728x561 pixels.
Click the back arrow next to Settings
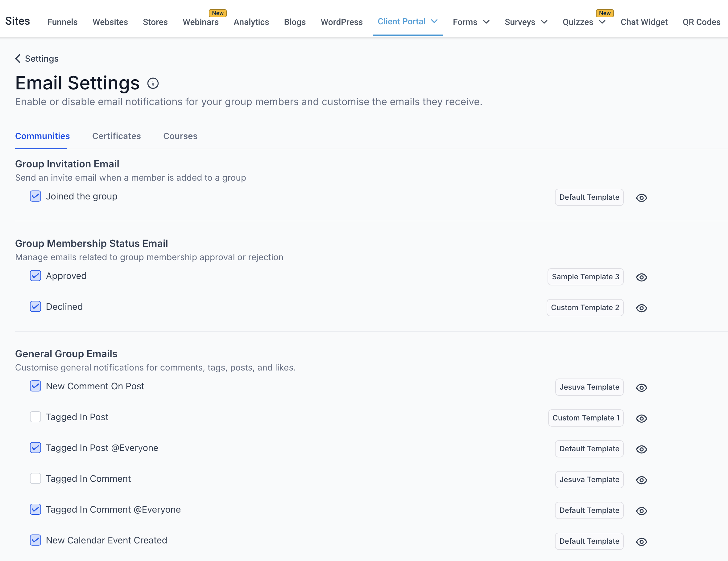click(x=18, y=59)
